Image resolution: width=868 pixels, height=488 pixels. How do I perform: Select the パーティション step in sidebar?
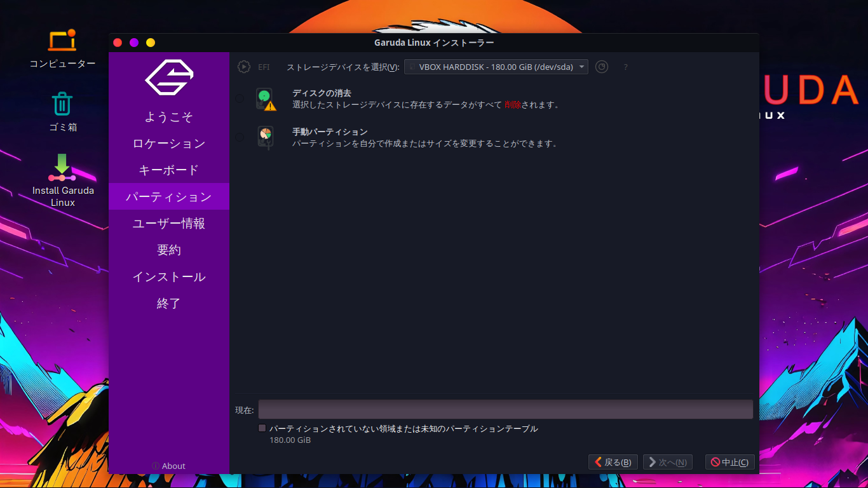pos(169,197)
